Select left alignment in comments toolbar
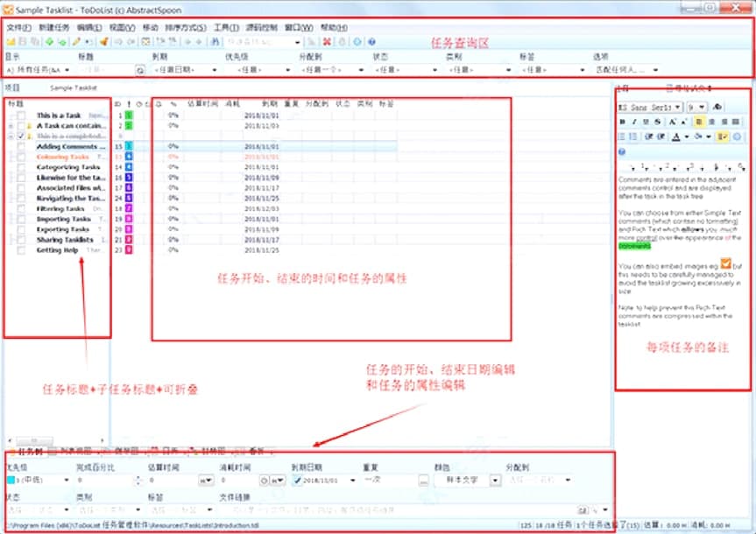Image resolution: width=756 pixels, height=534 pixels. pos(700,122)
